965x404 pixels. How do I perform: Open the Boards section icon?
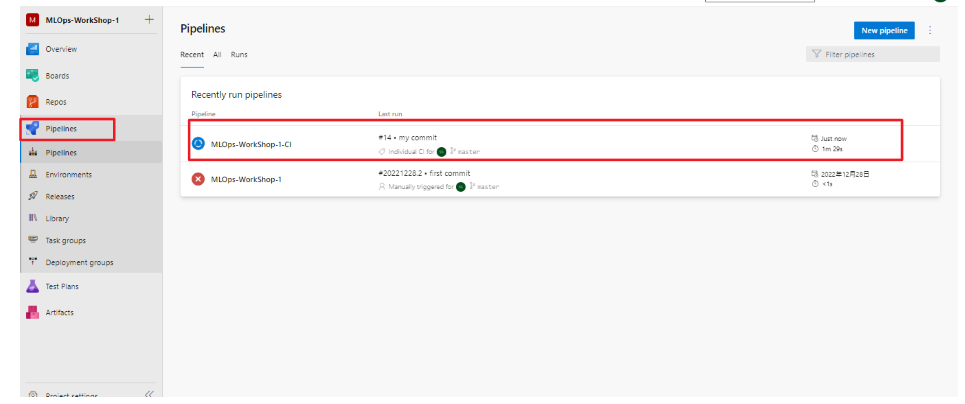click(33, 76)
